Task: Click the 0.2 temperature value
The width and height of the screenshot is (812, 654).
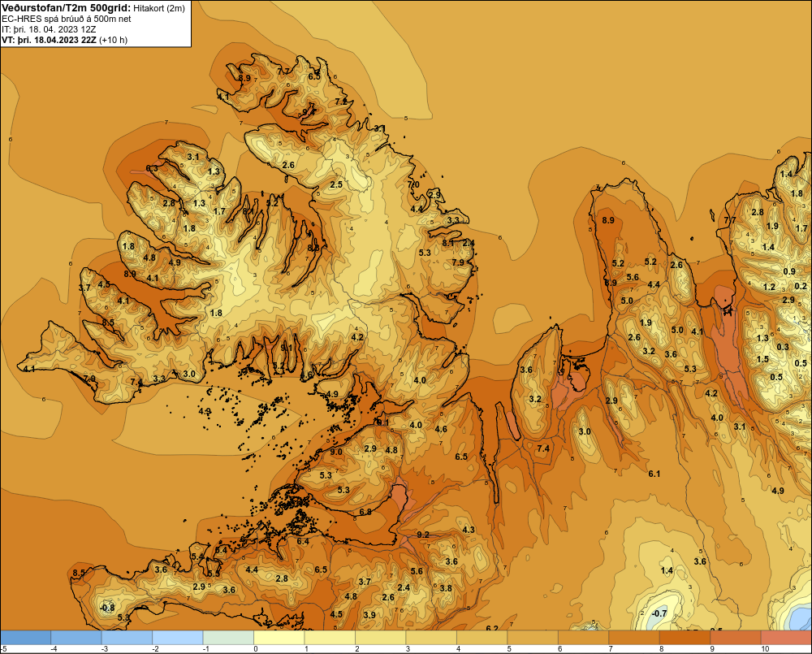Action: (801, 286)
